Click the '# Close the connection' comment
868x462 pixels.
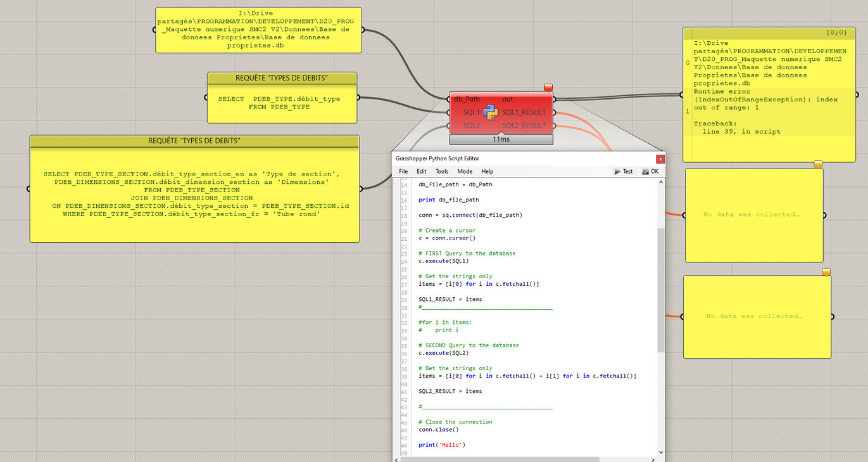pos(455,422)
